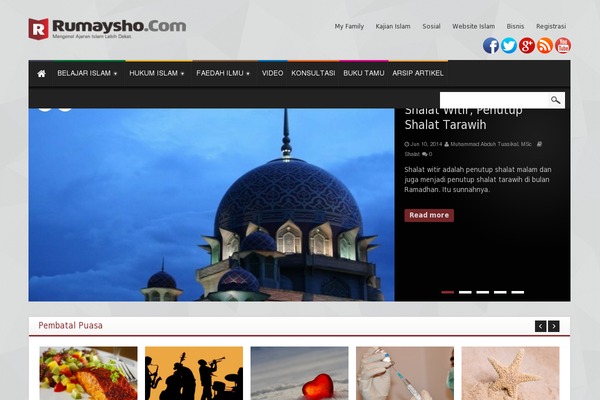The height and width of the screenshot is (400, 600).
Task: Select the fourth slider indicator
Action: click(500, 292)
